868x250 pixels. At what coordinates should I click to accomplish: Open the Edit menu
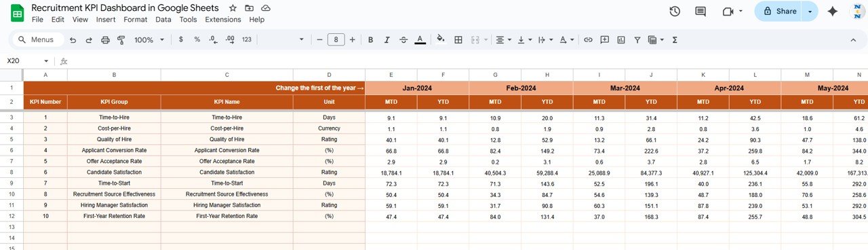pos(58,20)
